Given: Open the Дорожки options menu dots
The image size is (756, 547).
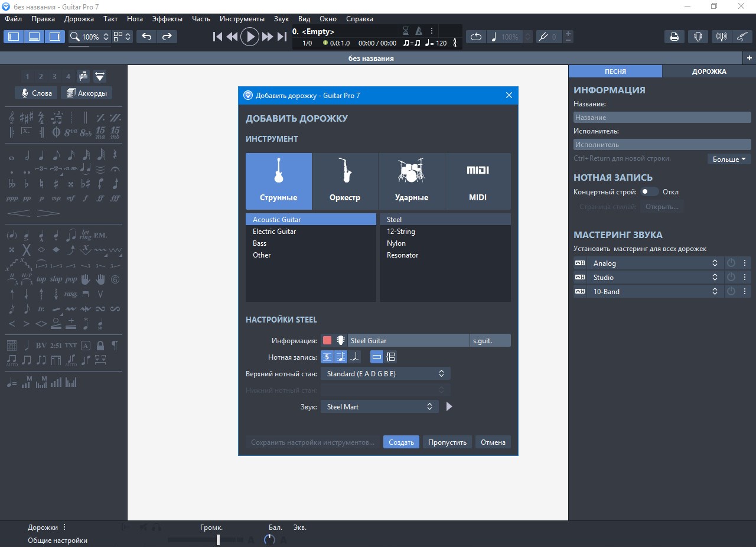Looking at the screenshot, I should tap(64, 528).
